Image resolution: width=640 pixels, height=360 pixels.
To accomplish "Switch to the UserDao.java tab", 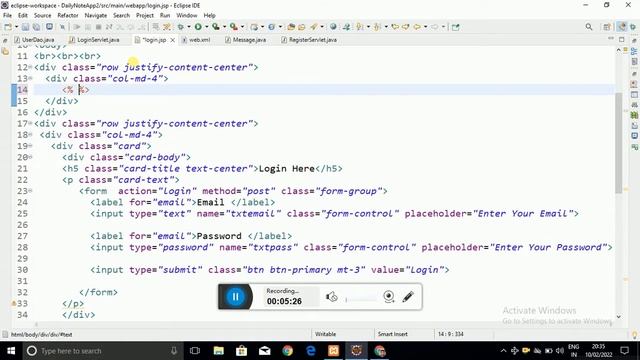I will point(34,40).
